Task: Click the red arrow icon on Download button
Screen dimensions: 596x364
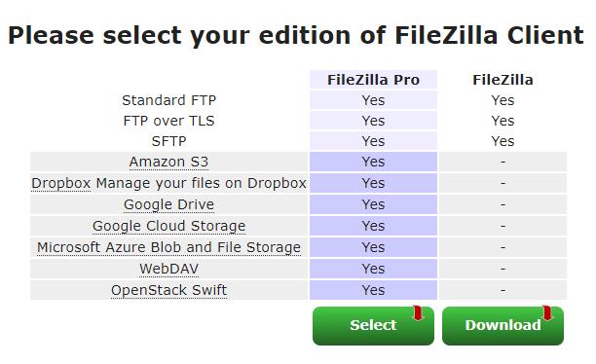Action: (x=547, y=312)
